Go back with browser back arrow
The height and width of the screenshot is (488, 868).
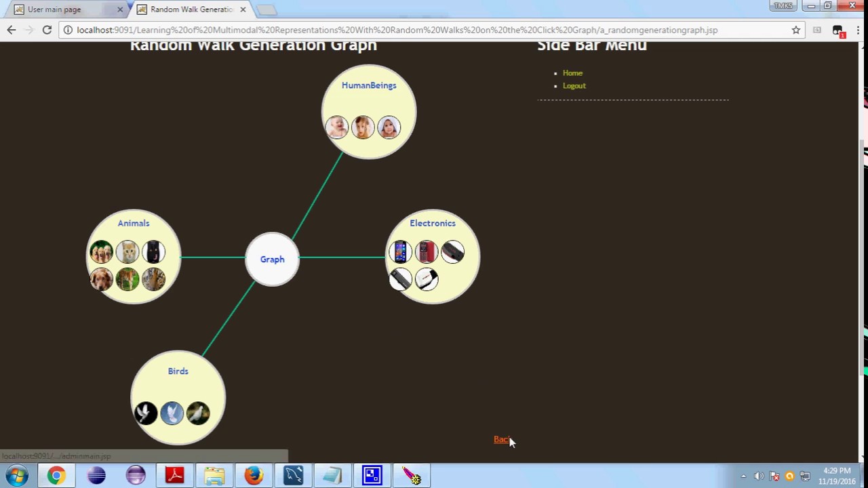click(12, 30)
